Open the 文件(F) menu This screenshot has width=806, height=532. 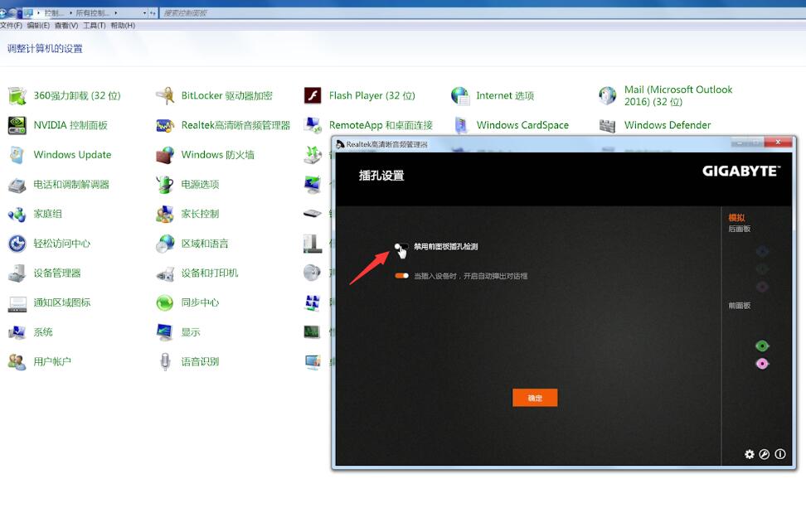pyautogui.click(x=12, y=25)
